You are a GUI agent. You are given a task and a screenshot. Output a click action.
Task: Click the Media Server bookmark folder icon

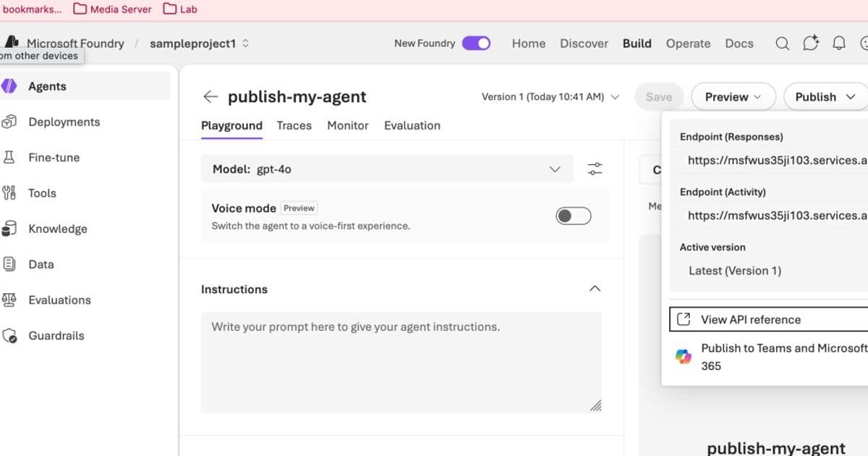[x=78, y=9]
